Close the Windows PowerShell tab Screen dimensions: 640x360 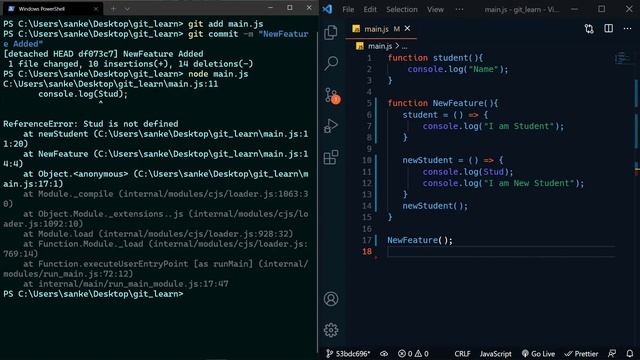click(96, 9)
